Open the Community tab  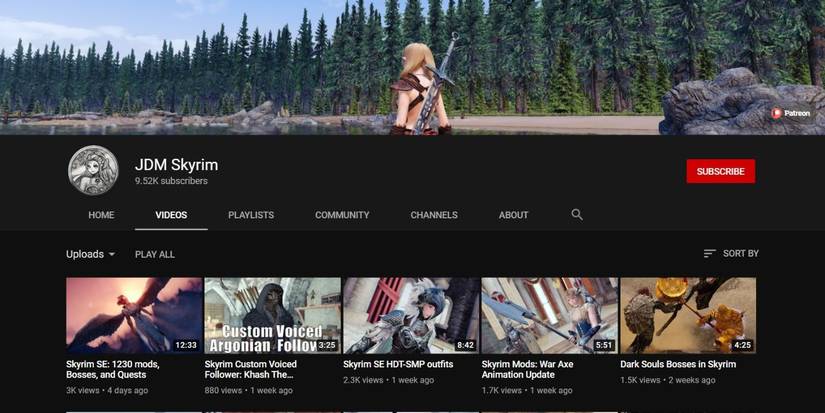pyautogui.click(x=342, y=215)
